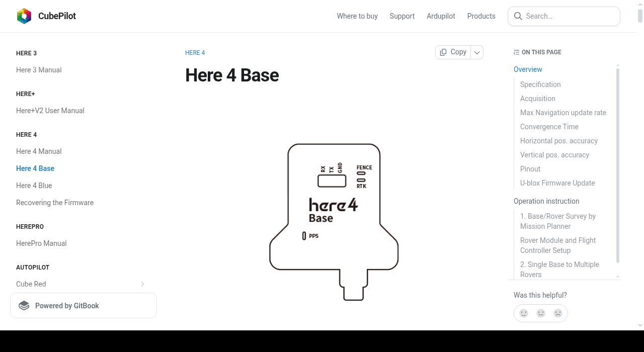The image size is (644, 352).
Task: Click the CubePilot hexagon logo icon
Action: coord(24,16)
